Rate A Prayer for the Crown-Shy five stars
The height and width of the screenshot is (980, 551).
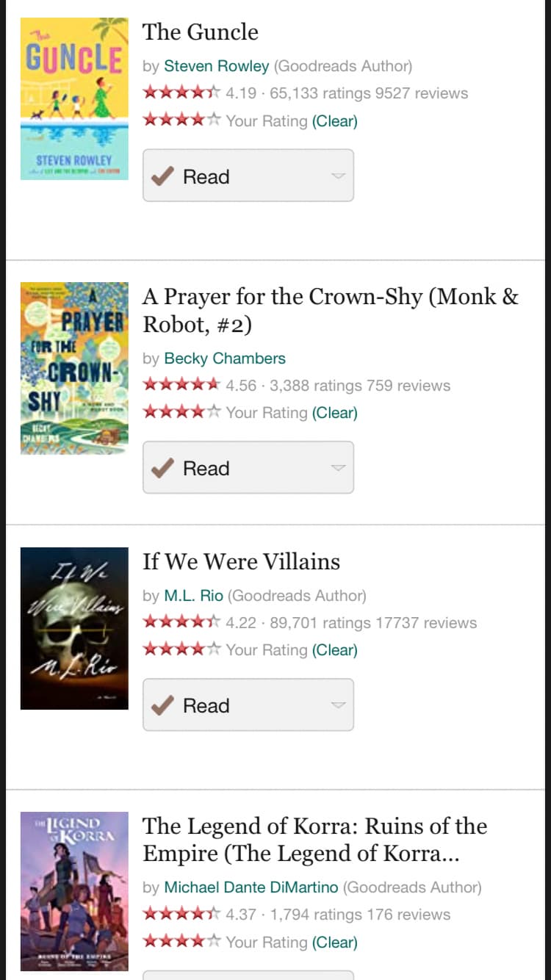point(213,412)
